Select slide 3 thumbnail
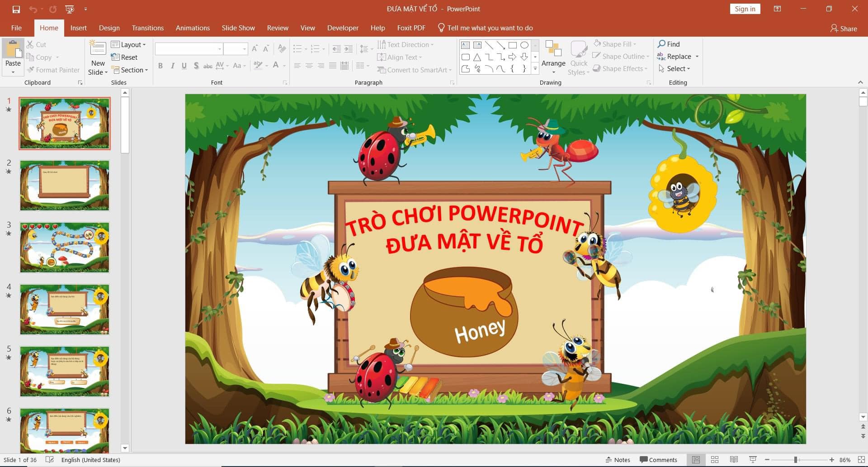The height and width of the screenshot is (467, 868). pos(65,248)
